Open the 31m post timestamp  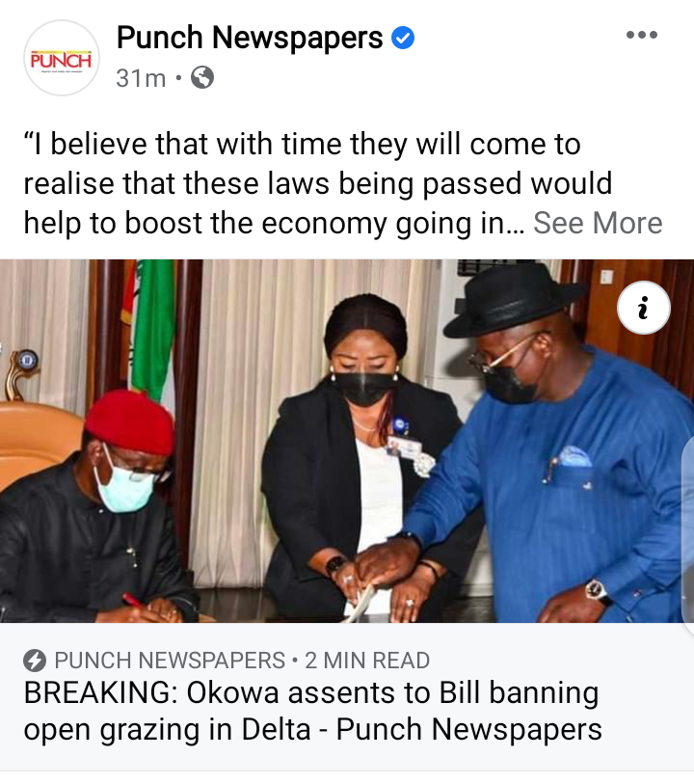tap(141, 78)
